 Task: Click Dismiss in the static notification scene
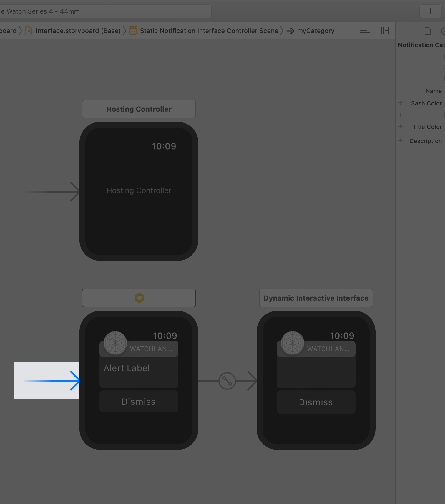click(139, 402)
